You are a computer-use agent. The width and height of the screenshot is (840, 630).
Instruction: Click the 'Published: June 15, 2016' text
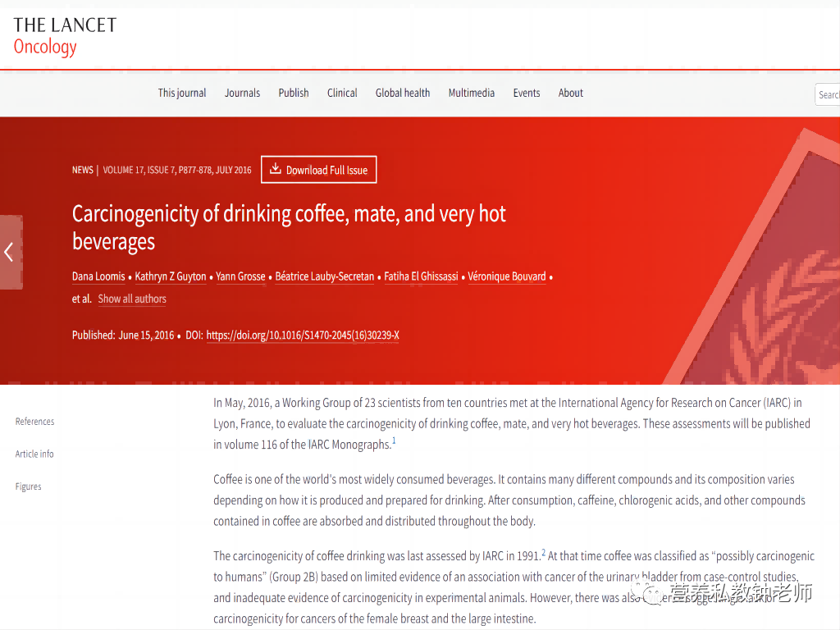coord(123,336)
